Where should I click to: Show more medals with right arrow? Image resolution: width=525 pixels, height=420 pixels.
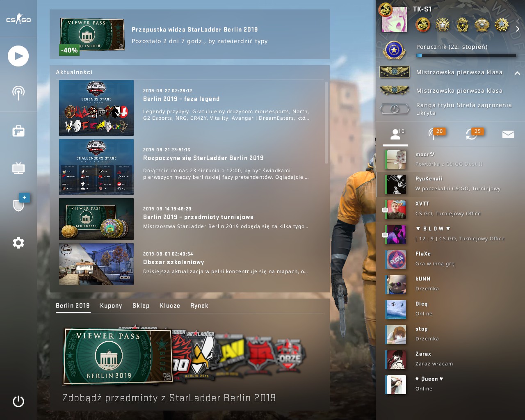click(518, 29)
